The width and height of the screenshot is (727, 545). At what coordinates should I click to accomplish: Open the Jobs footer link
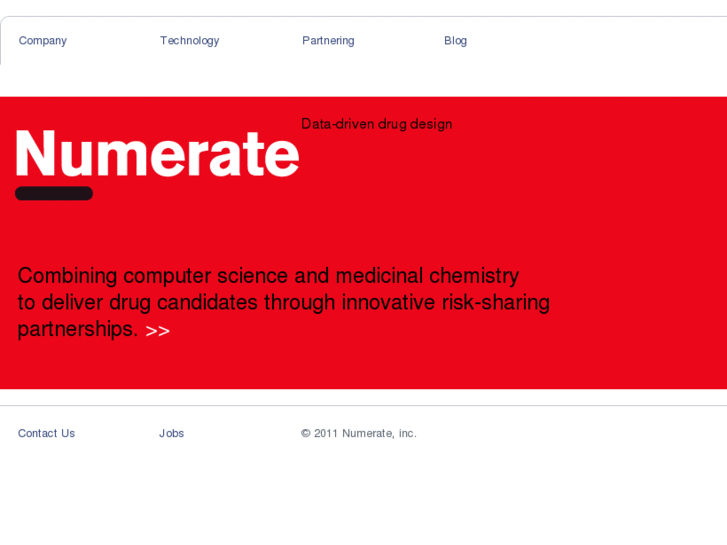(x=171, y=433)
